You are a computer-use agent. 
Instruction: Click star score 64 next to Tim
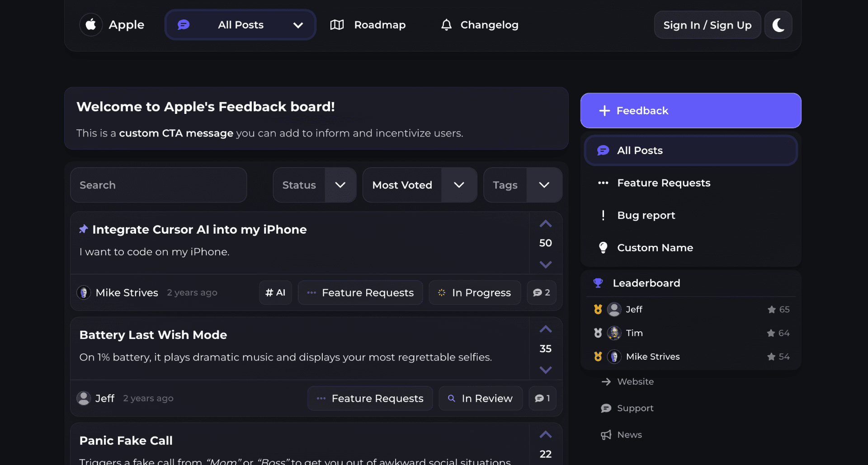(x=778, y=333)
